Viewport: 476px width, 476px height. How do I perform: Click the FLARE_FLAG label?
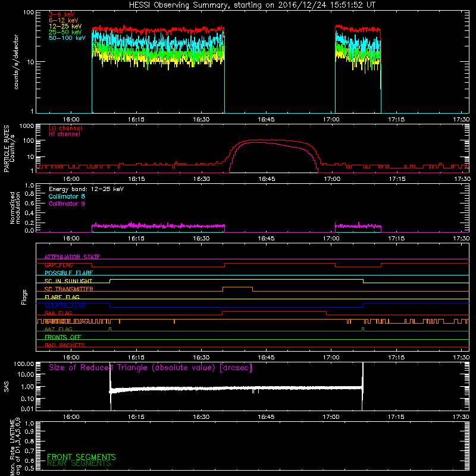pyautogui.click(x=62, y=297)
